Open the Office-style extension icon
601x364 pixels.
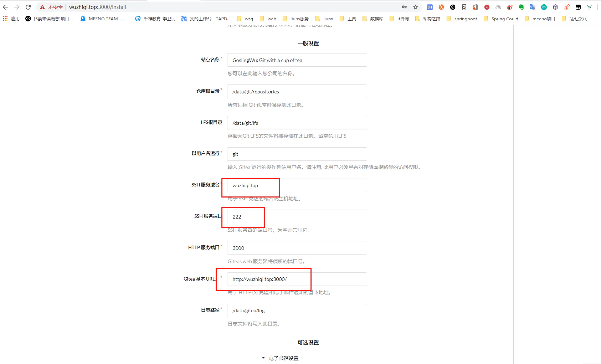[x=476, y=7]
